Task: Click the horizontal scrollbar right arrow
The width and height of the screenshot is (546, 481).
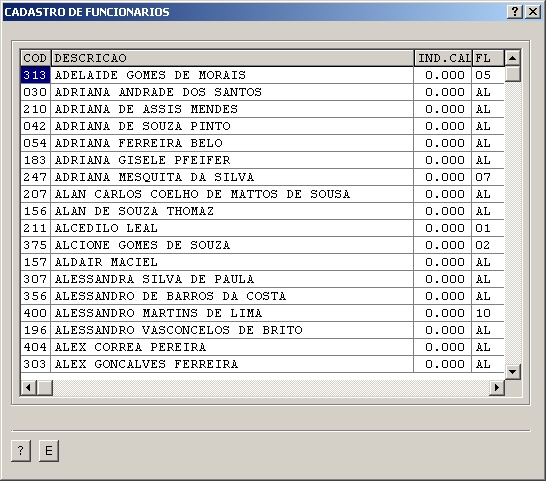Action: coord(497,387)
